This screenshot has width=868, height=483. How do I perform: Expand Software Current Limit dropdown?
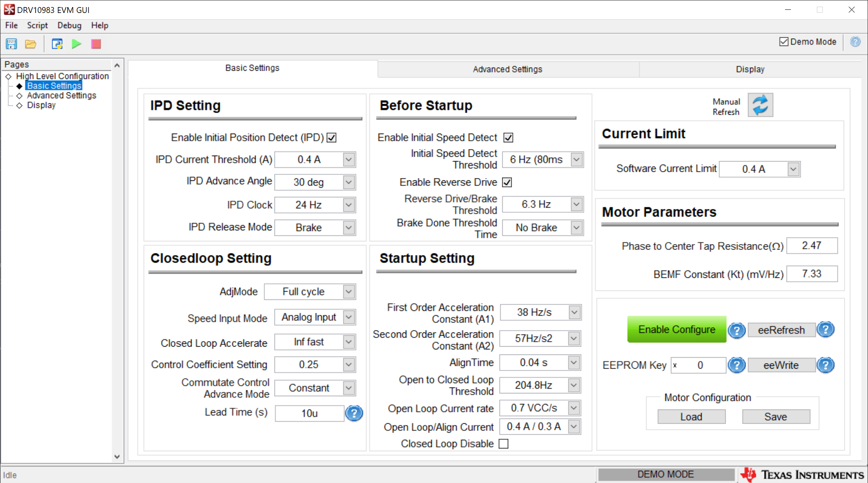[x=793, y=169]
